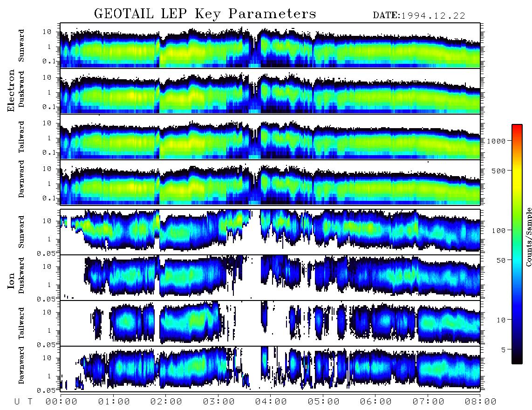Viewport: 532px width, 410px height.
Task: Click the Electron Sunward spectrogram panel
Action: pyautogui.click(x=270, y=46)
